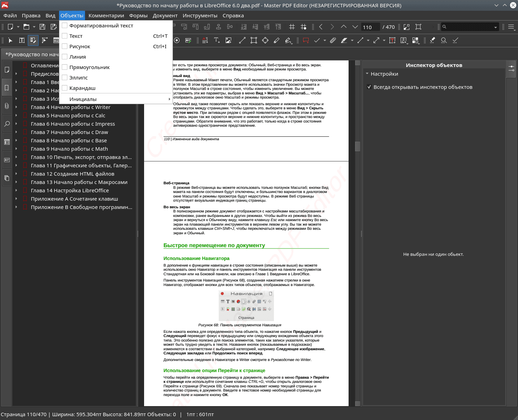Select 'Карандаш' from the menu

coord(116,88)
